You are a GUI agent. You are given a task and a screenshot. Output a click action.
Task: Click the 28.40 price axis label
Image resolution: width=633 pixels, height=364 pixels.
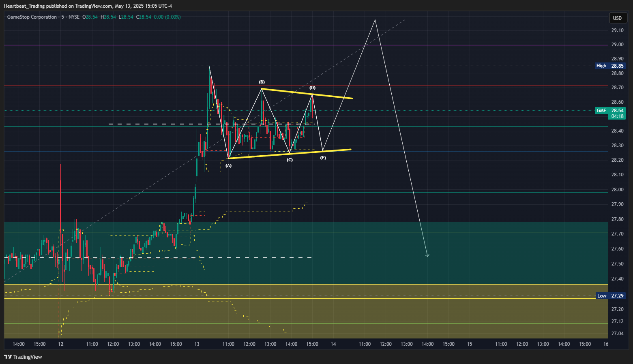617,131
